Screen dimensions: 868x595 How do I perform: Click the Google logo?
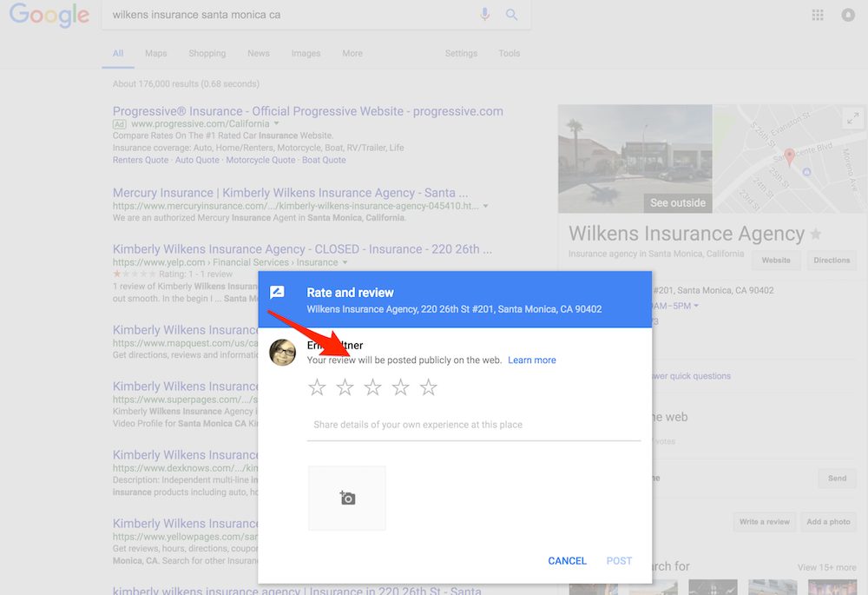pos(49,15)
